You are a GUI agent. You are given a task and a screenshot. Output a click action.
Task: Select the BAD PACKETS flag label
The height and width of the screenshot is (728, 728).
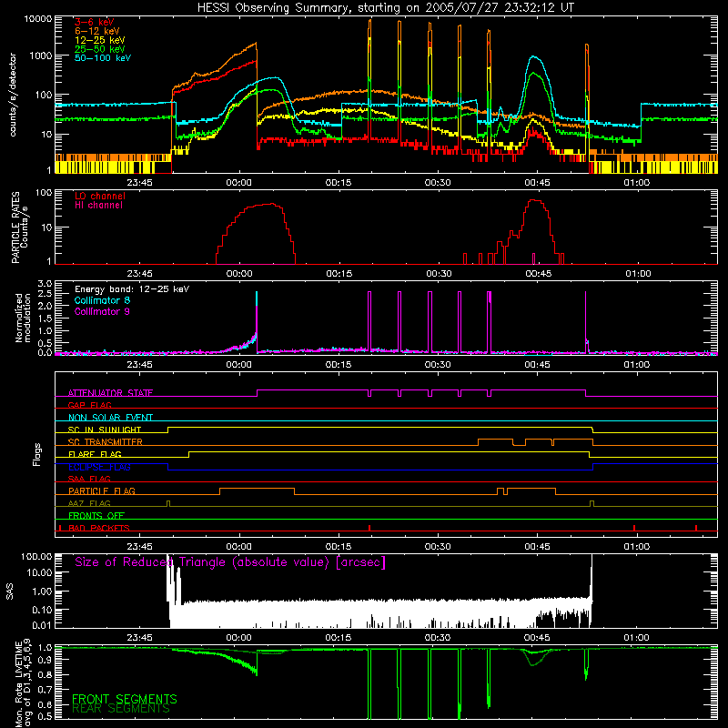coord(99,528)
